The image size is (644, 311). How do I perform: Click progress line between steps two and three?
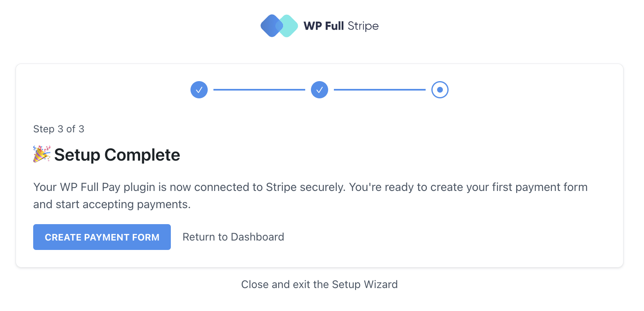pos(380,90)
